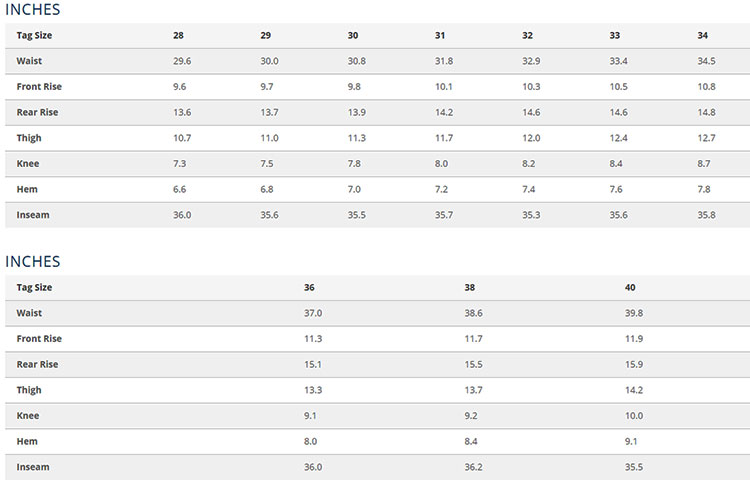Click the first INCHES heading above size 28
The width and height of the screenshot is (750, 481).
tap(33, 10)
